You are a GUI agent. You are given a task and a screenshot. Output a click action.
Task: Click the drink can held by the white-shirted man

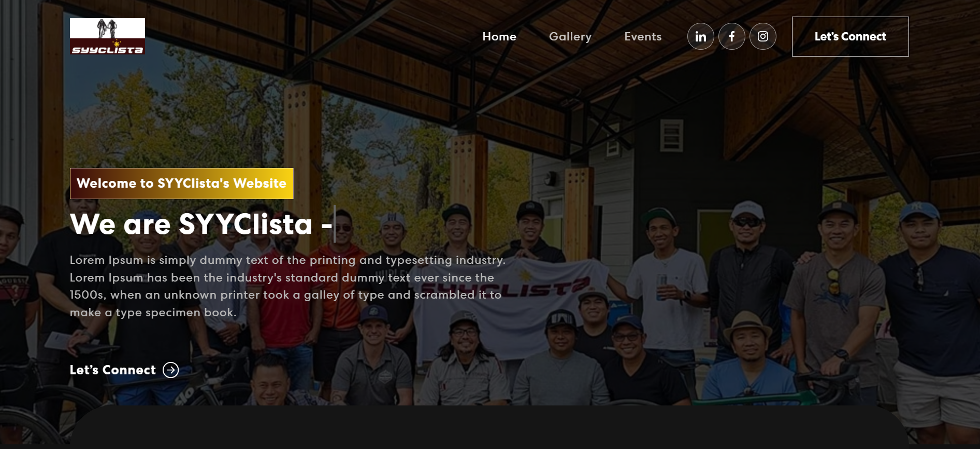pyautogui.click(x=661, y=287)
